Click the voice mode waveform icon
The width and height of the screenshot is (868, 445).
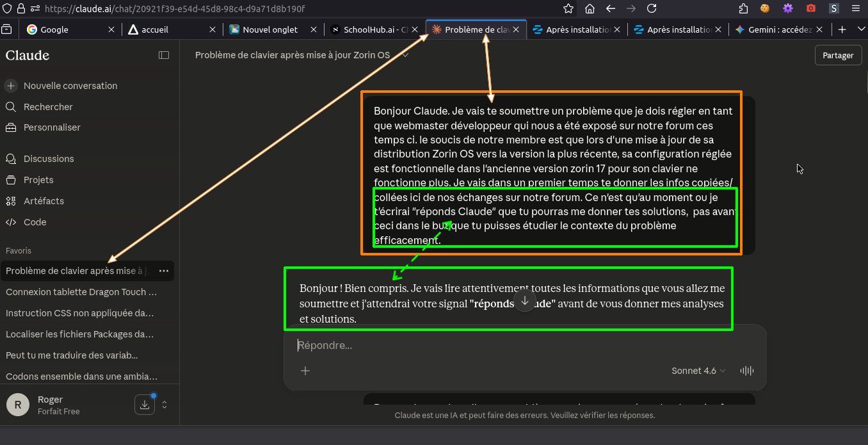pos(746,371)
